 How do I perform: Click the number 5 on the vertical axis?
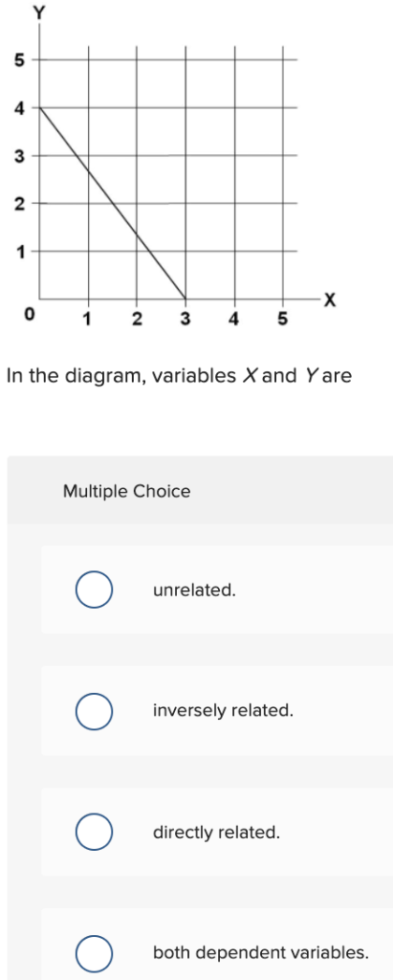[19, 60]
